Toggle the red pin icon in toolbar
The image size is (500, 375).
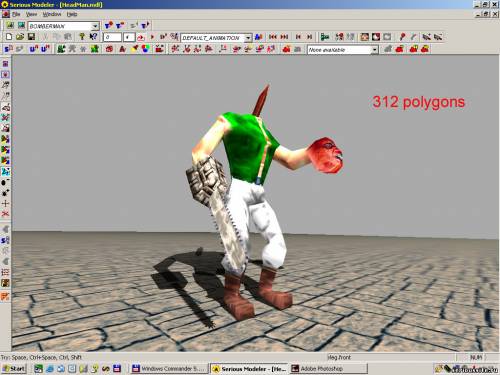coord(402,37)
